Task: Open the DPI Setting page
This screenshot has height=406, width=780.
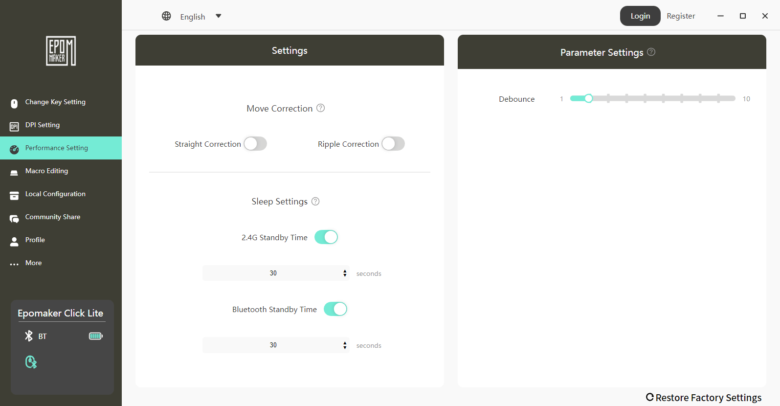Action: click(x=42, y=125)
